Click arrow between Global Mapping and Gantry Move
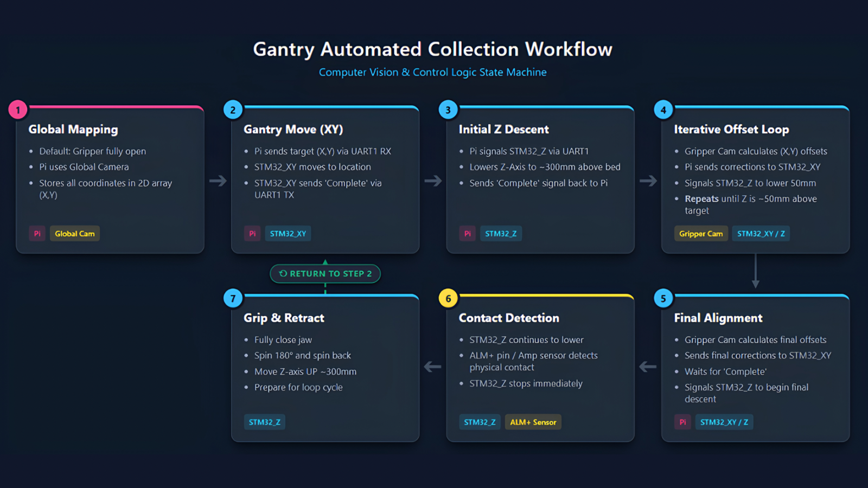Screen dimensions: 868x488 pyautogui.click(x=218, y=181)
